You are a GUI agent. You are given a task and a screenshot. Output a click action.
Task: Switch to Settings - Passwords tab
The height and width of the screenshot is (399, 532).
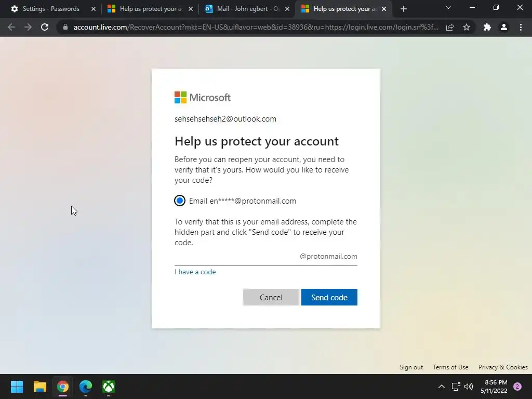51,9
